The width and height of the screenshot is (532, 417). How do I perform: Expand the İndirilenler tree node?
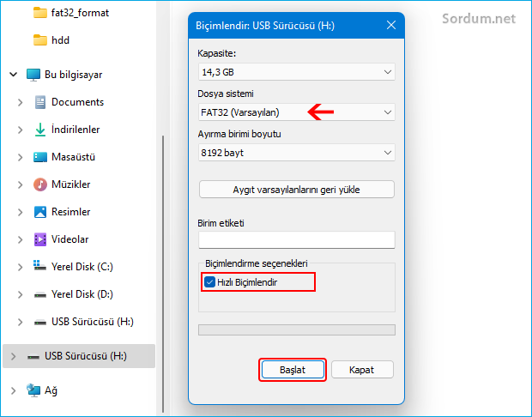[21, 130]
